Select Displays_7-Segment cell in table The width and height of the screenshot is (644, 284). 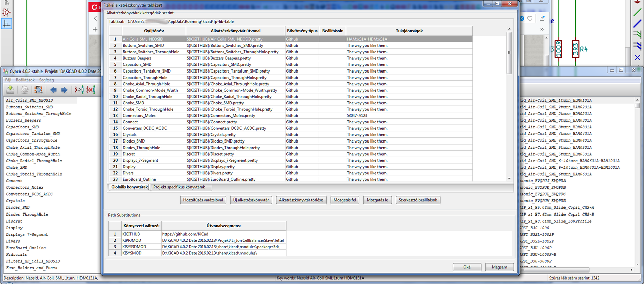[x=153, y=160]
